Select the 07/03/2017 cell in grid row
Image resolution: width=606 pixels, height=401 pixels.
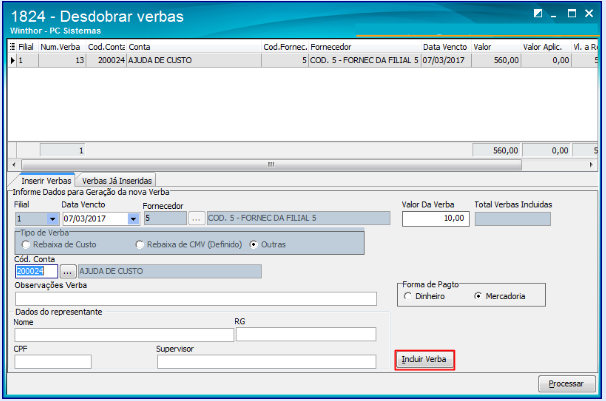click(446, 60)
